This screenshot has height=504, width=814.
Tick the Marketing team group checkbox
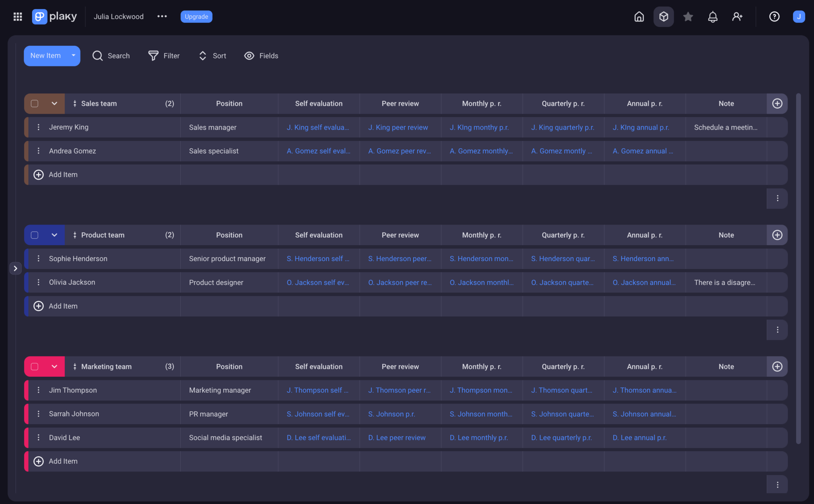coord(34,366)
